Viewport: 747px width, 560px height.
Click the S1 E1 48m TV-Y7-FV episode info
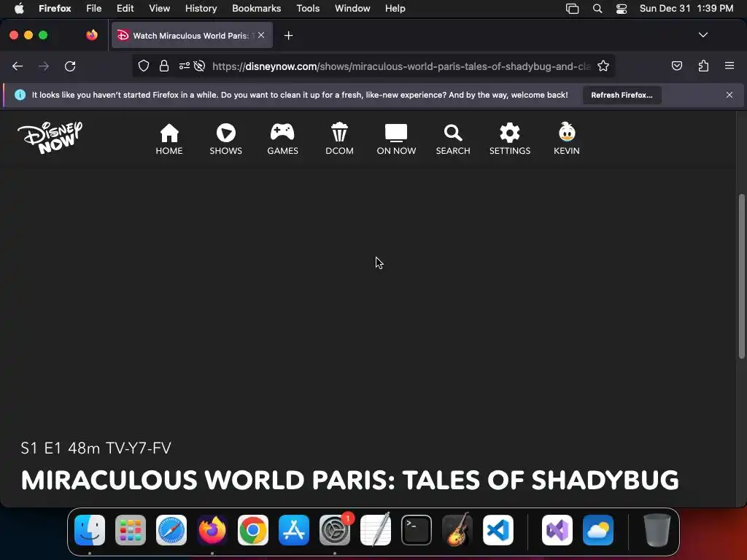(x=96, y=448)
